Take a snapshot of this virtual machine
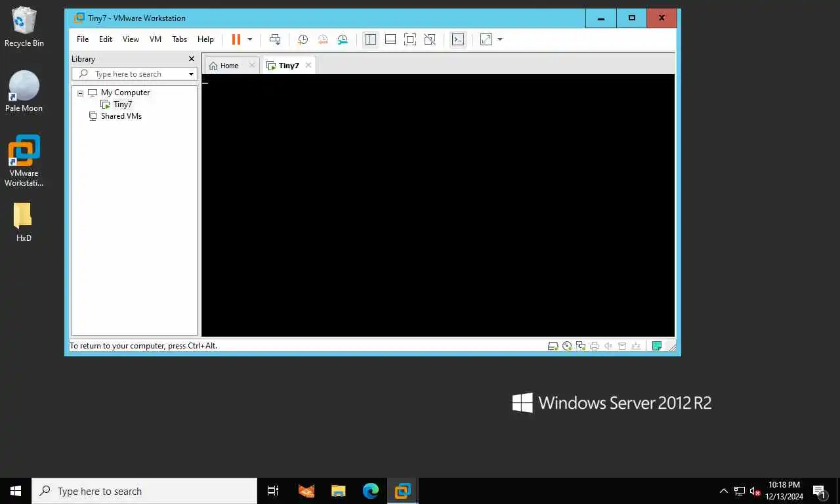840x504 pixels. pos(303,39)
